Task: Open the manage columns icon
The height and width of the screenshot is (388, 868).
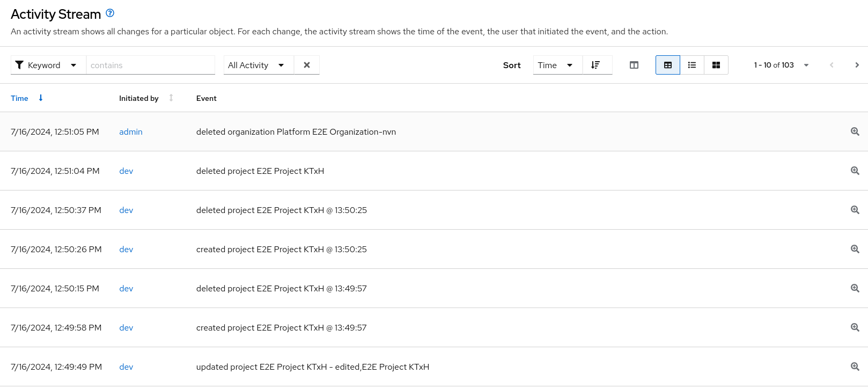Action: (x=634, y=65)
